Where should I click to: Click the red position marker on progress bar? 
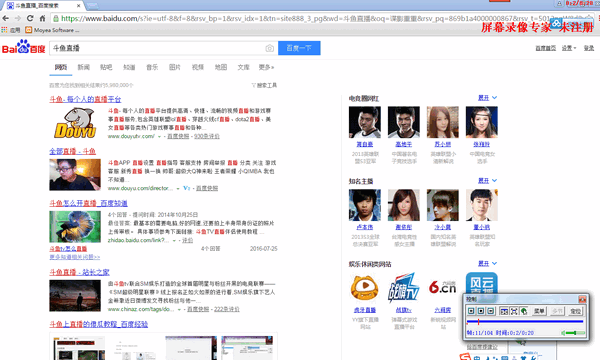coord(478,322)
